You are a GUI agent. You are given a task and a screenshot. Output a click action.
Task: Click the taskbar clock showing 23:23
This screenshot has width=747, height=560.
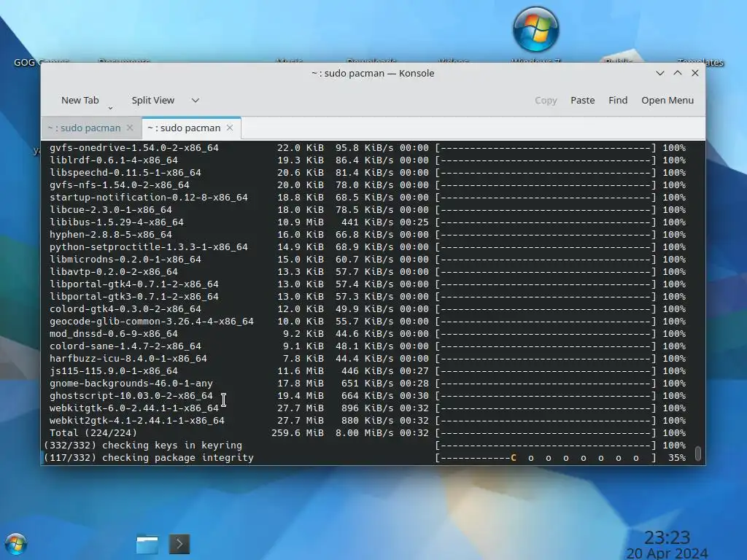[667, 537]
